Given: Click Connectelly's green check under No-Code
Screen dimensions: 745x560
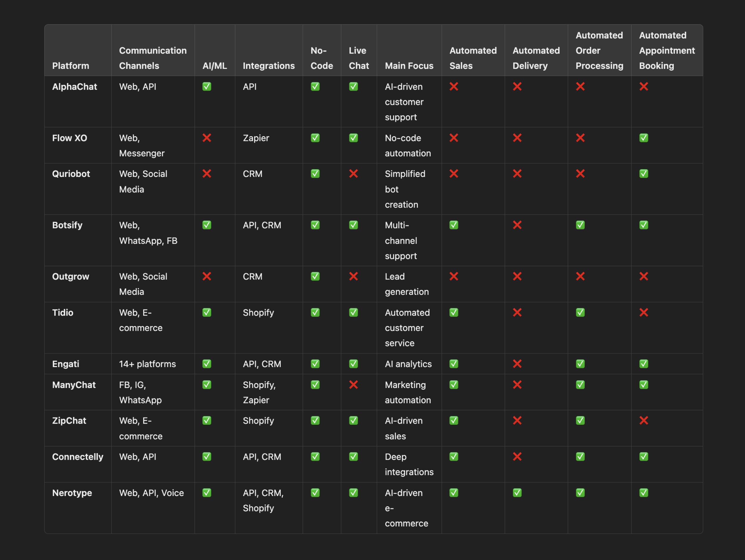Looking at the screenshot, I should point(315,456).
